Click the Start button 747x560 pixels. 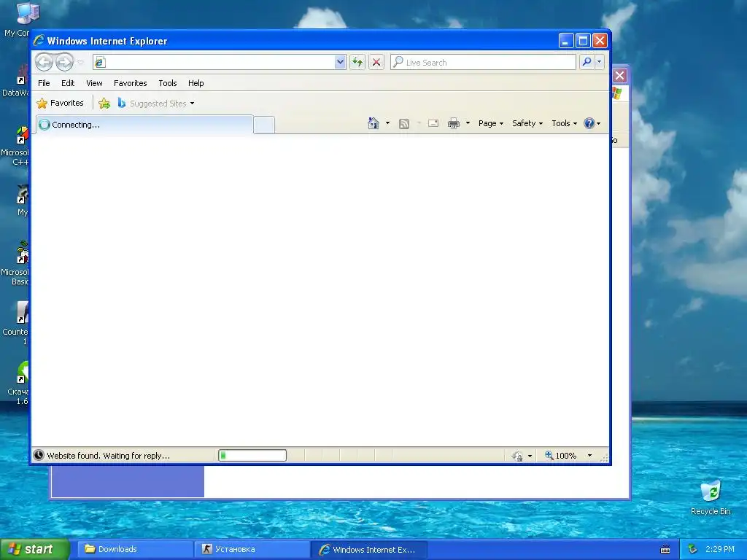pyautogui.click(x=35, y=549)
